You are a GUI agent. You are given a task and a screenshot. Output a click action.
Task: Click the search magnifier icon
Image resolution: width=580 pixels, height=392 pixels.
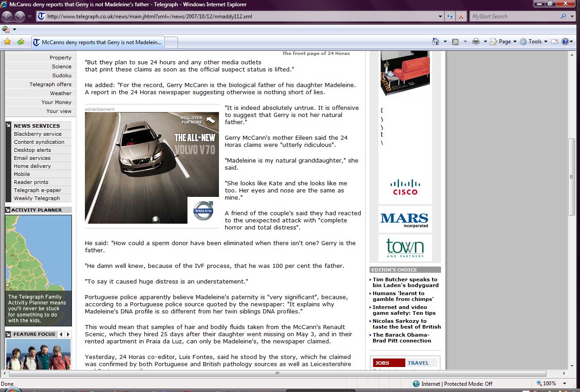[563, 17]
